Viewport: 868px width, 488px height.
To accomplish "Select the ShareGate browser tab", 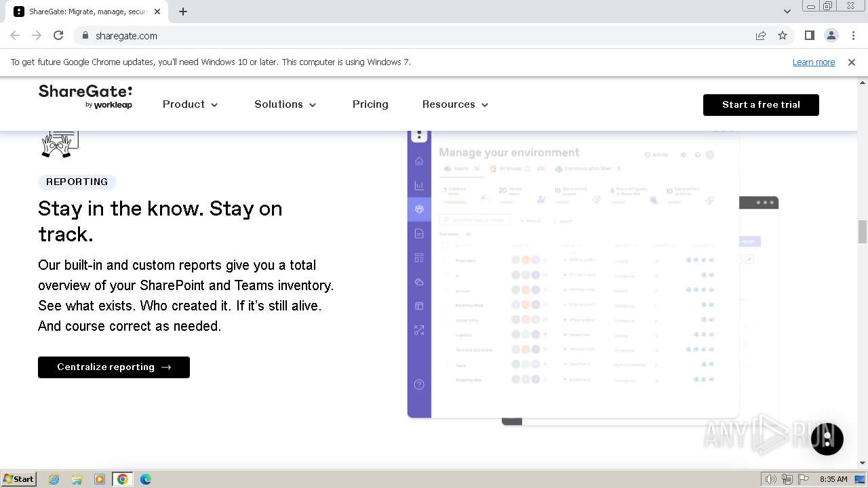I will pos(87,12).
